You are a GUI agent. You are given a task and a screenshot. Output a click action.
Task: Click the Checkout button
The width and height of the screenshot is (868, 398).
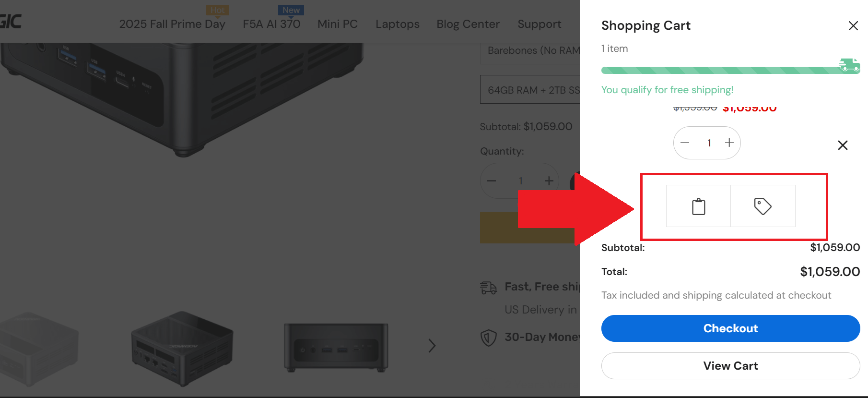click(x=730, y=328)
